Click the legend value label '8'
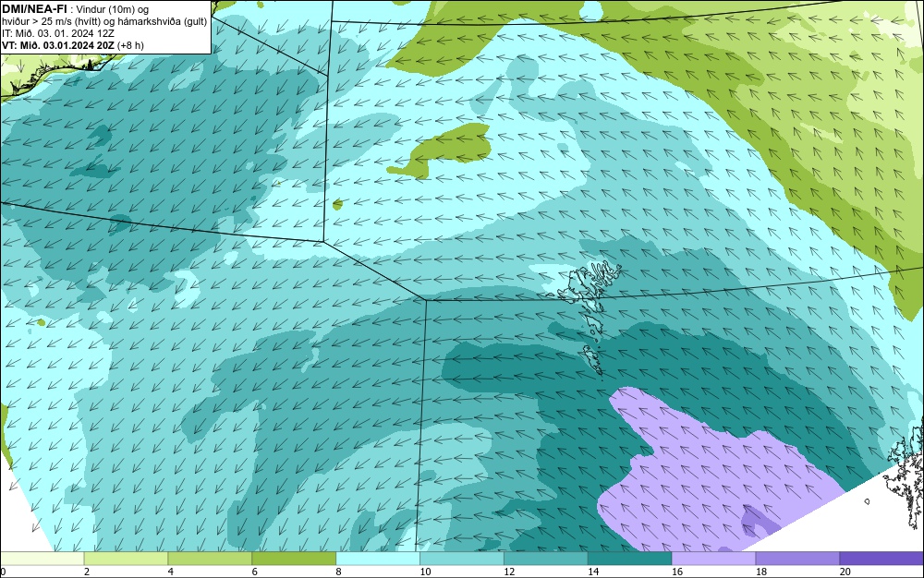Image resolution: width=924 pixels, height=578 pixels. click(339, 572)
